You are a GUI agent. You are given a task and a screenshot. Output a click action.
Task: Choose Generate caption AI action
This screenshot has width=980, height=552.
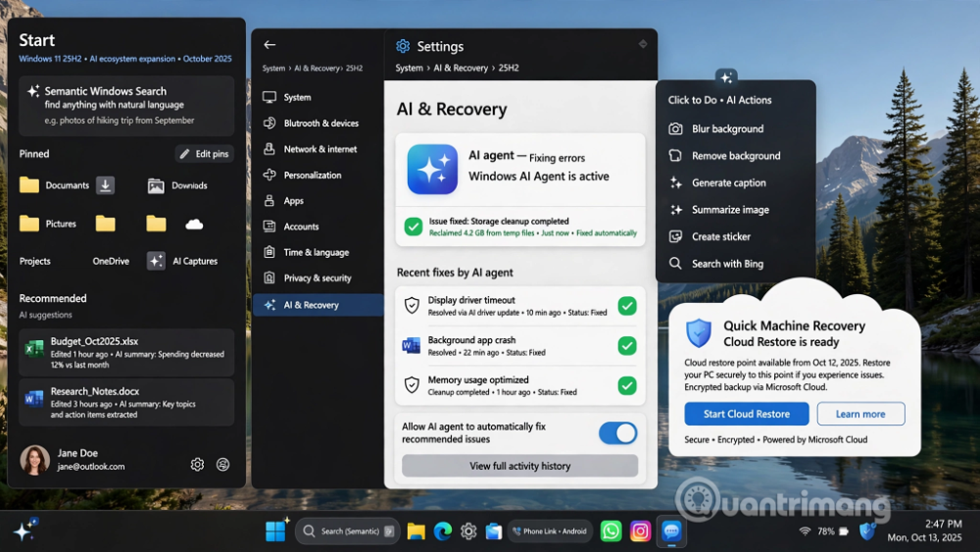coord(735,182)
